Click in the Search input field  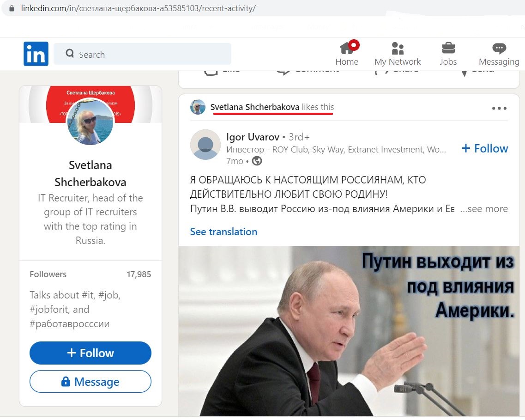click(142, 54)
